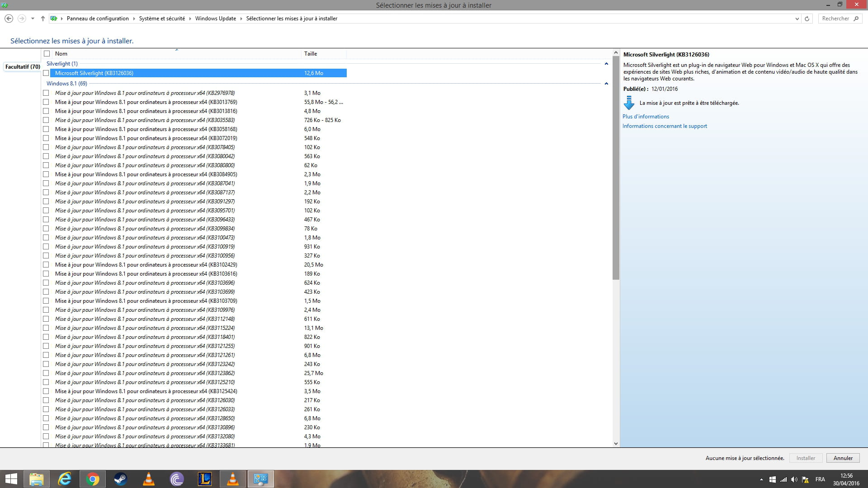Click the back navigation arrow
868x488 pixels.
click(x=9, y=19)
